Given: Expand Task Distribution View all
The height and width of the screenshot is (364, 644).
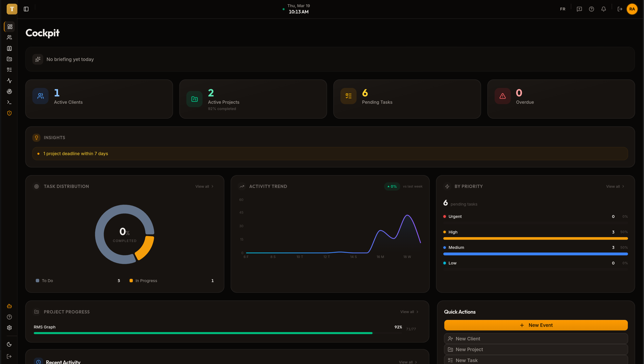Looking at the screenshot, I should 204,186.
